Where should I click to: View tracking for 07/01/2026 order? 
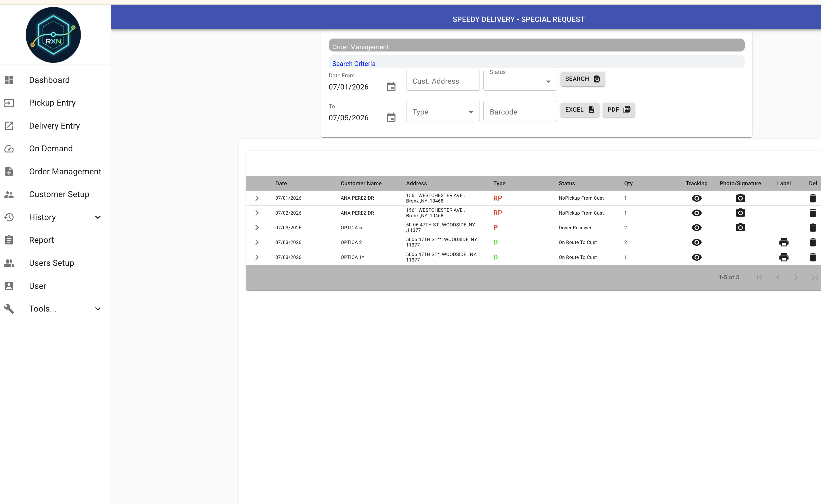click(696, 198)
